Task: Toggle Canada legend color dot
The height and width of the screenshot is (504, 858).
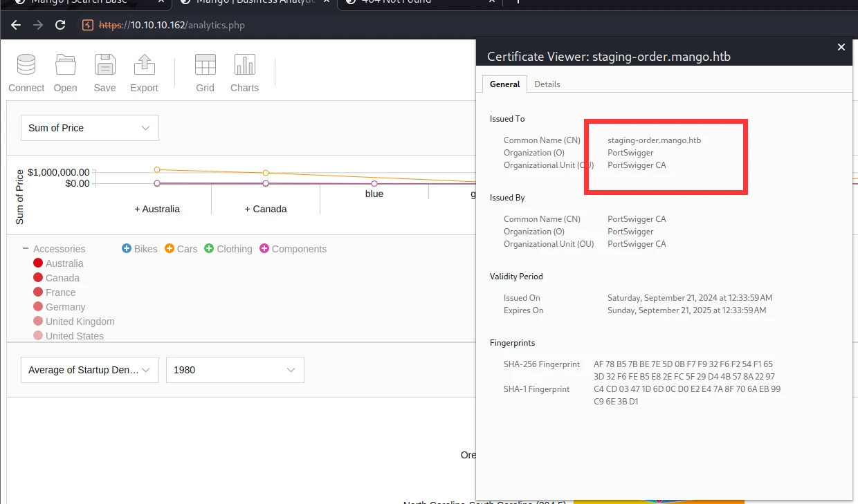Action: coord(38,278)
